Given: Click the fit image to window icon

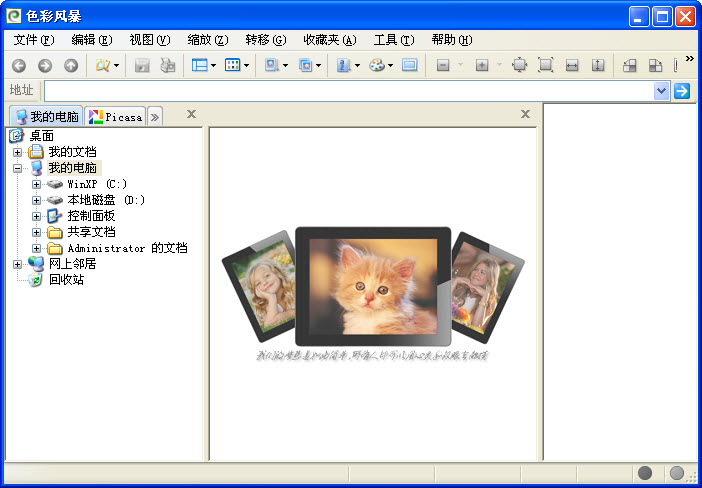Looking at the screenshot, I should (x=520, y=65).
